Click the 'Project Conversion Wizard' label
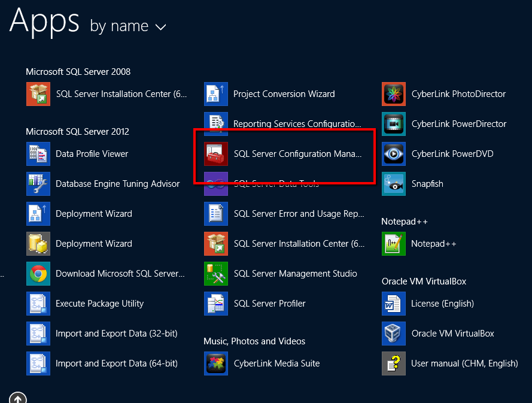The image size is (532, 403). 284,94
